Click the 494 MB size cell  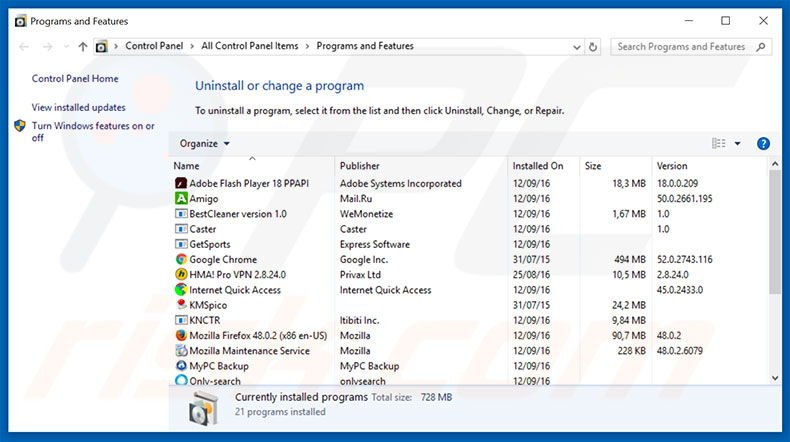[x=630, y=260]
